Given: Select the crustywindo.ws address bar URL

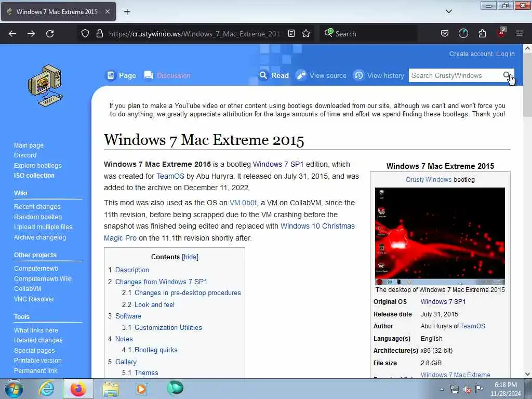Looking at the screenshot, I should click(194, 34).
